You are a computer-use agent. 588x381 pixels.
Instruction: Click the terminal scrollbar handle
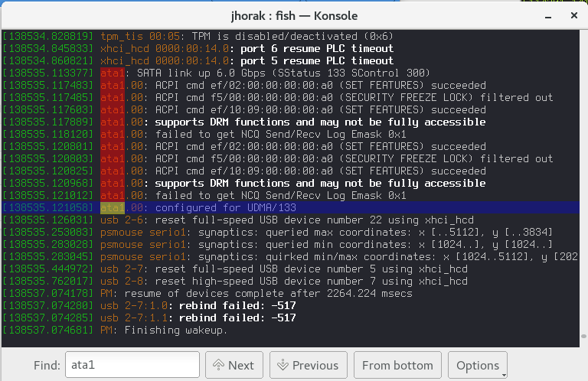click(583, 337)
